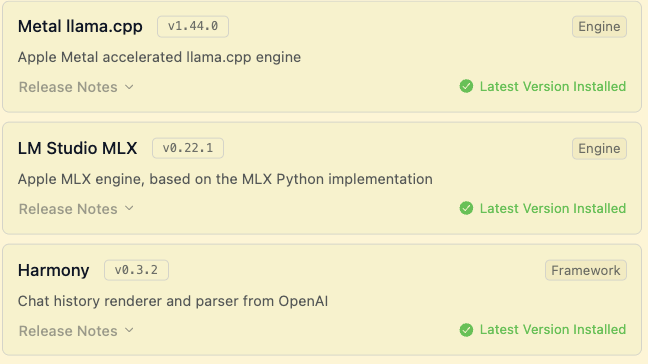Select the Metal llama.cpp title
Viewport: 648px width, 364px height.
point(80,27)
